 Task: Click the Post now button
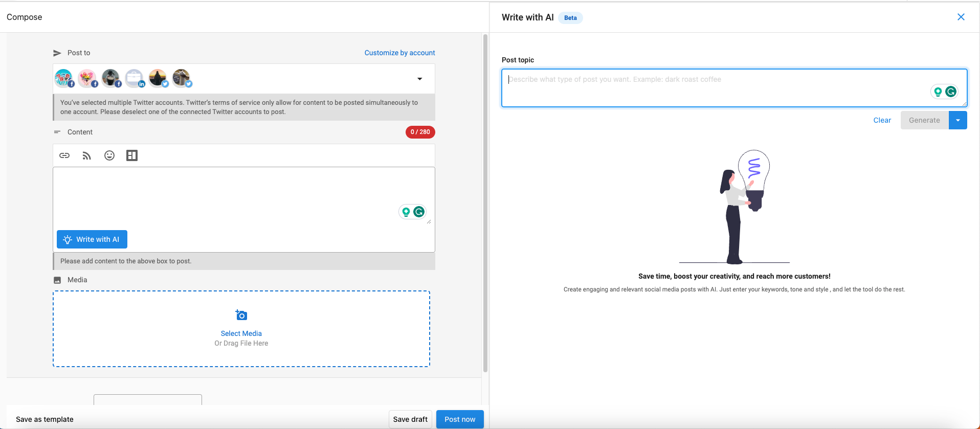[460, 419]
